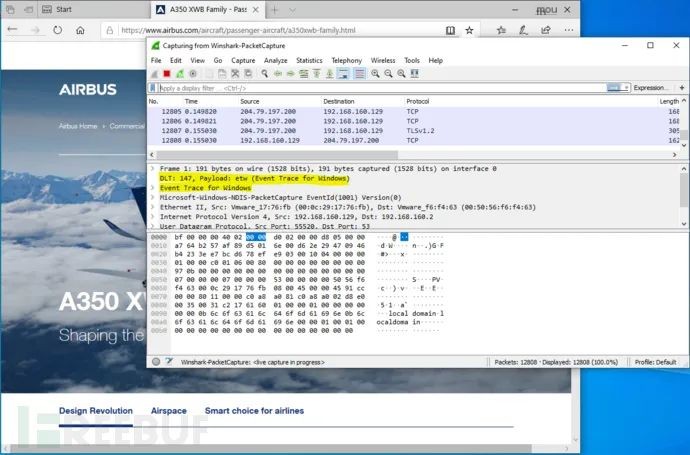
Task: Open the Expression... filter builder
Action: [650, 88]
